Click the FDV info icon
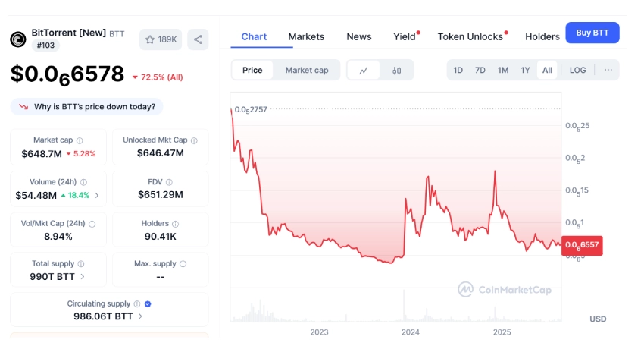644x349 pixels. [x=169, y=182]
